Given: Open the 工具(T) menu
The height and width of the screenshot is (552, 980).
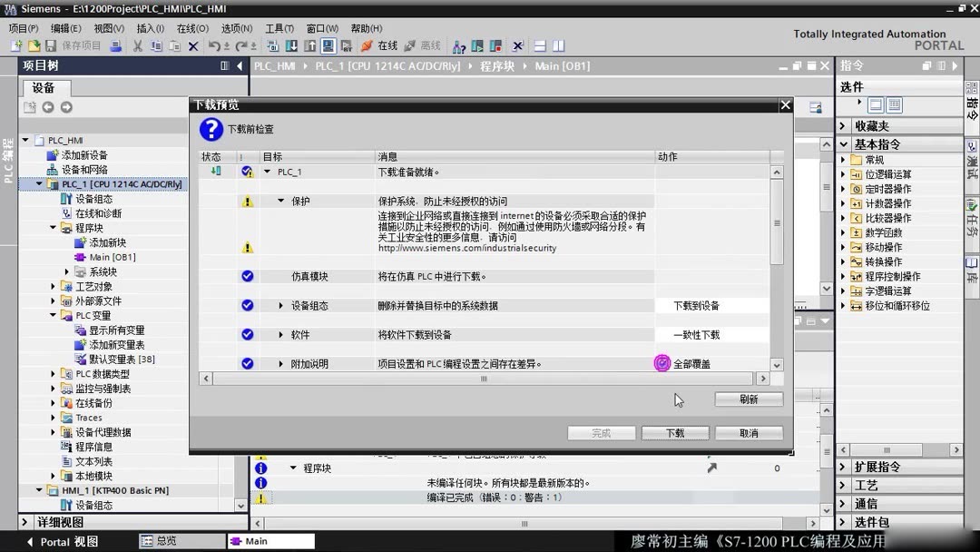Looking at the screenshot, I should [279, 27].
